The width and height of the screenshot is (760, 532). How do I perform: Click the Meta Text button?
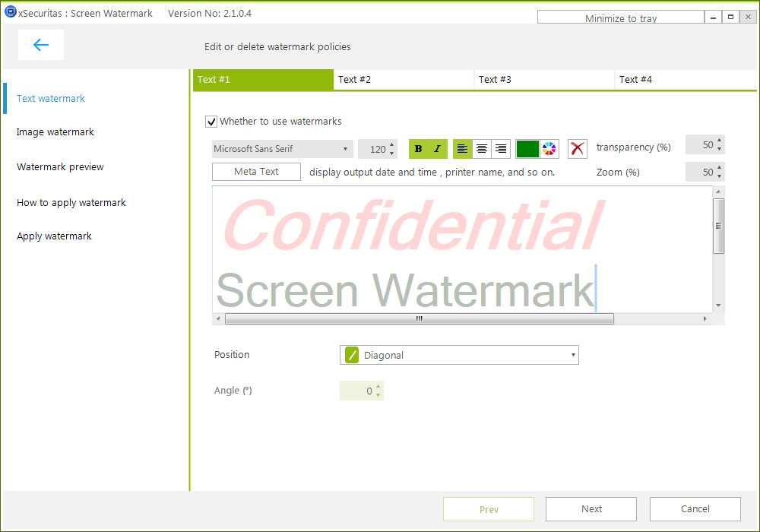coord(256,172)
